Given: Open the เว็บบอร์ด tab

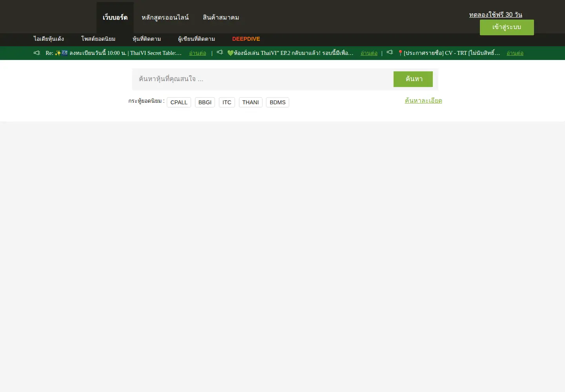Looking at the screenshot, I should (x=115, y=18).
